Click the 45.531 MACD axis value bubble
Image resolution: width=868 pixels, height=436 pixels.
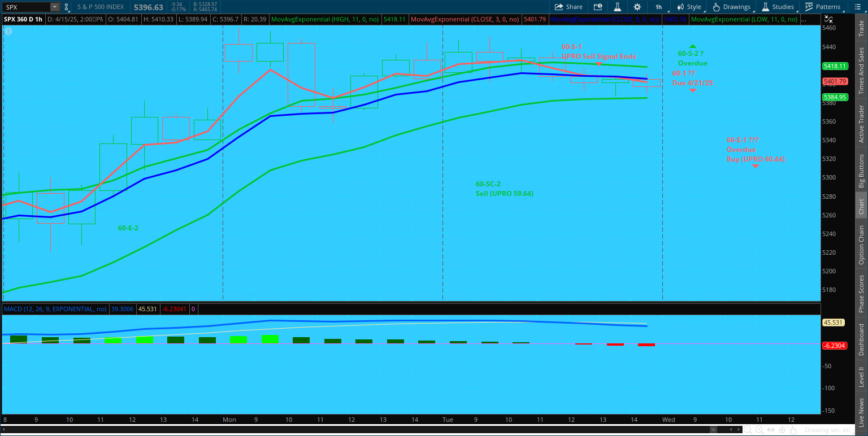tap(834, 322)
